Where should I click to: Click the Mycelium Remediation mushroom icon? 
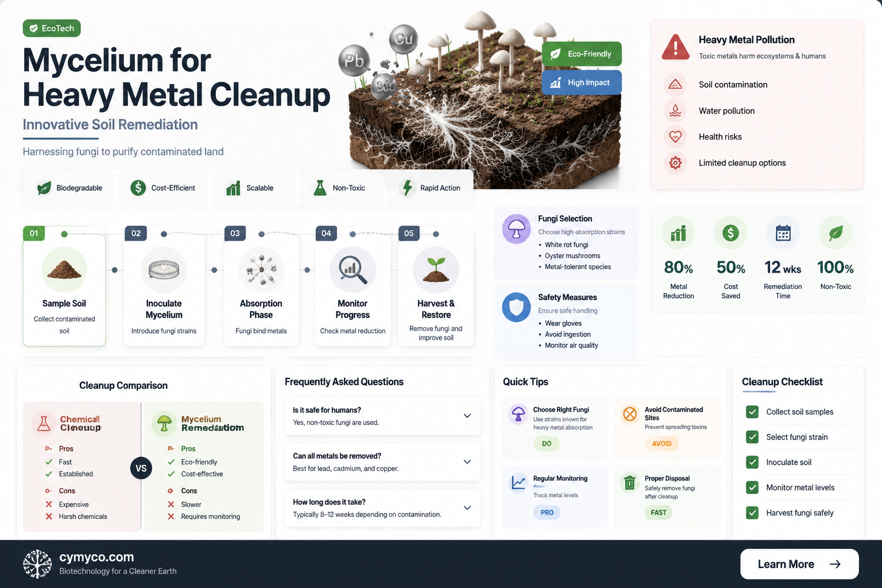pos(164,424)
